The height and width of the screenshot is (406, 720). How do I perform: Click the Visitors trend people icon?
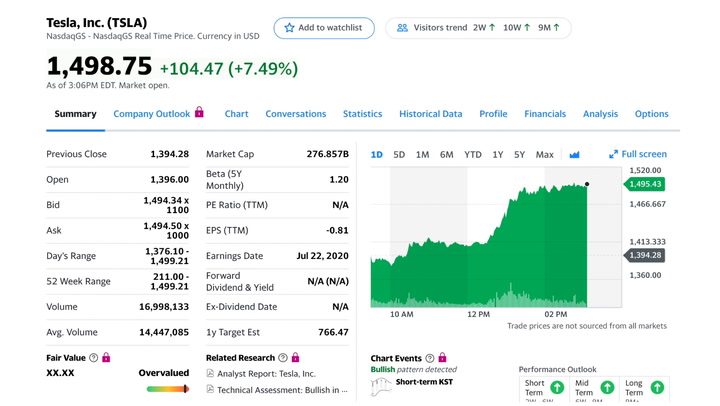tap(402, 28)
